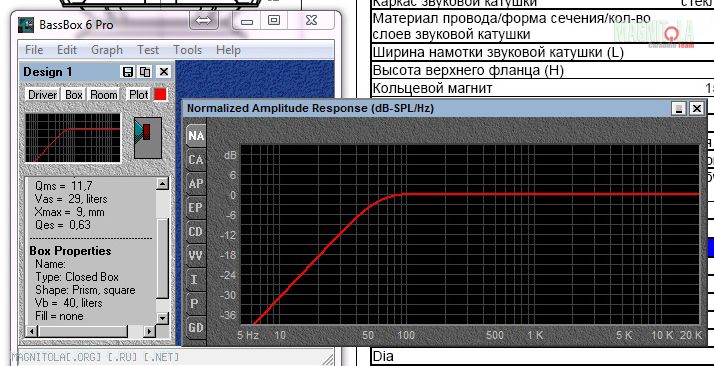Click the horizontal scrollbar right arrow

[x=149, y=331]
